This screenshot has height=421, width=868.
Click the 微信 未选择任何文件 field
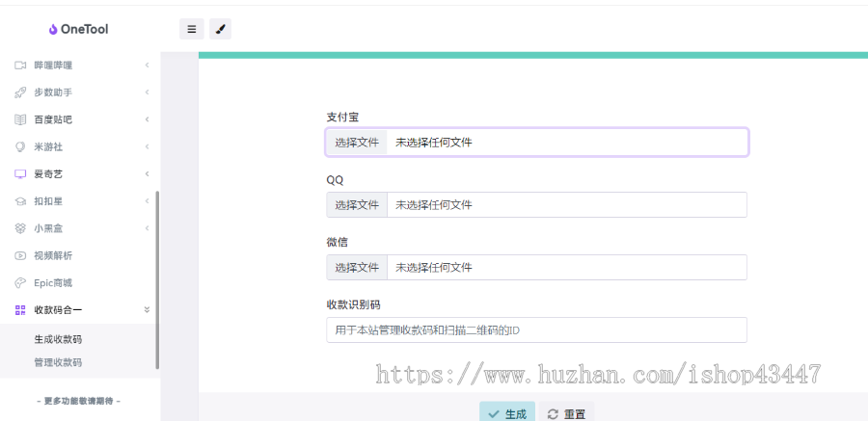click(536, 267)
